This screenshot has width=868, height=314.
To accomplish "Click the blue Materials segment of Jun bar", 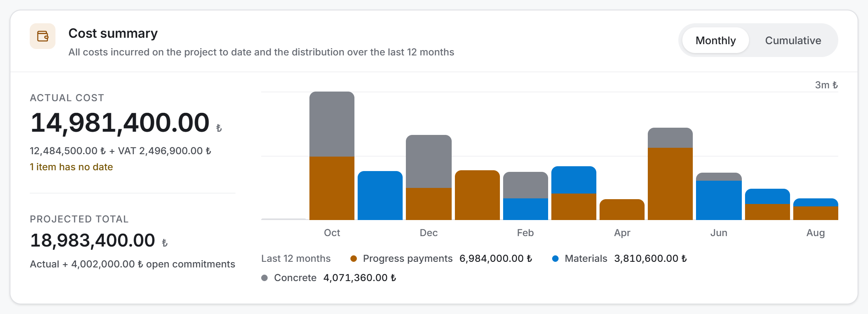I will click(x=719, y=200).
